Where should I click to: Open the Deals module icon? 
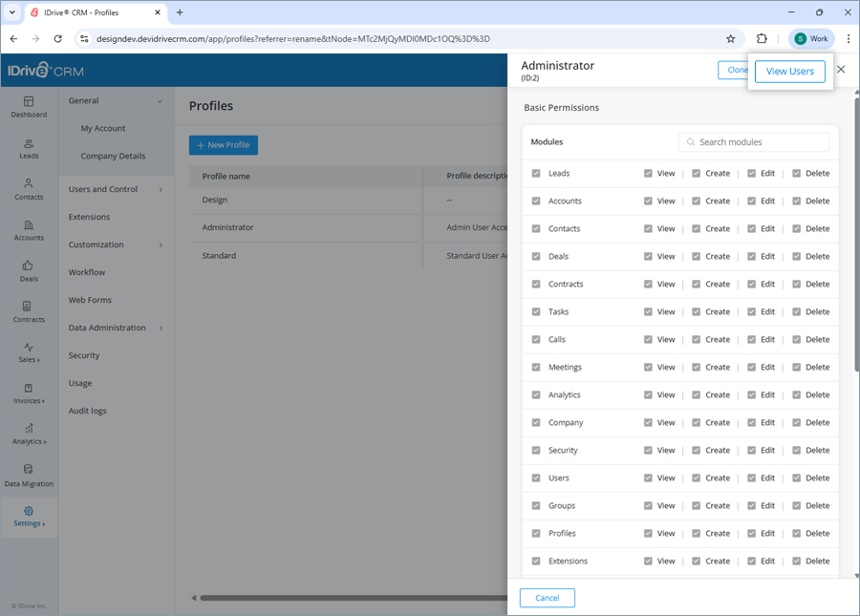29,272
